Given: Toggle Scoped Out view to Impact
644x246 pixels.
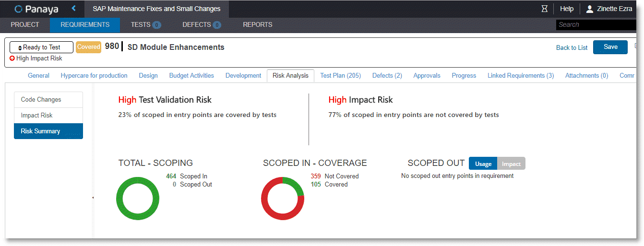Looking at the screenshot, I should pos(512,164).
